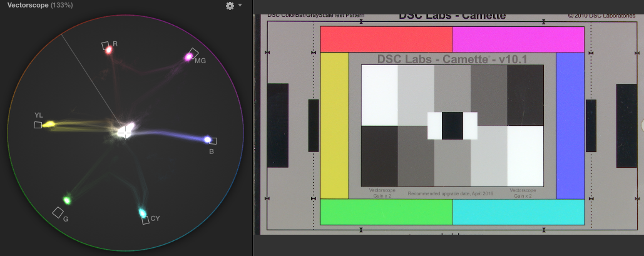Click the blue vertical bar in chart
This screenshot has height=256, width=644.
(570, 125)
